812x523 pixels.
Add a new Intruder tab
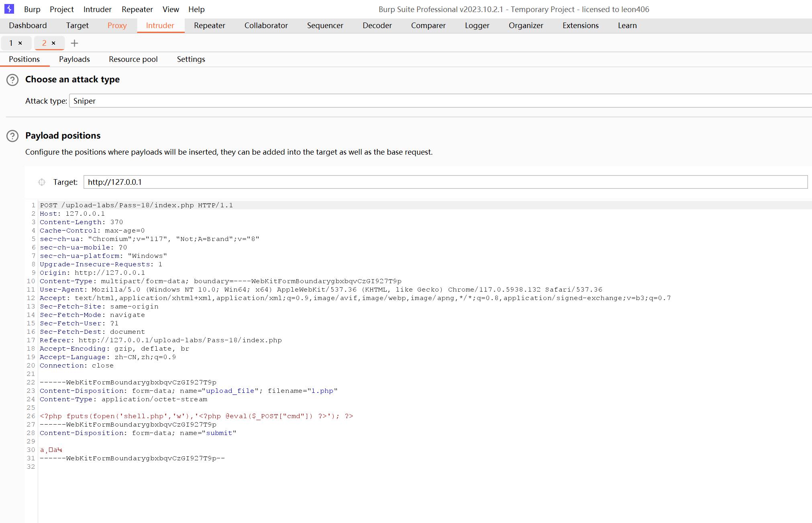pos(74,43)
